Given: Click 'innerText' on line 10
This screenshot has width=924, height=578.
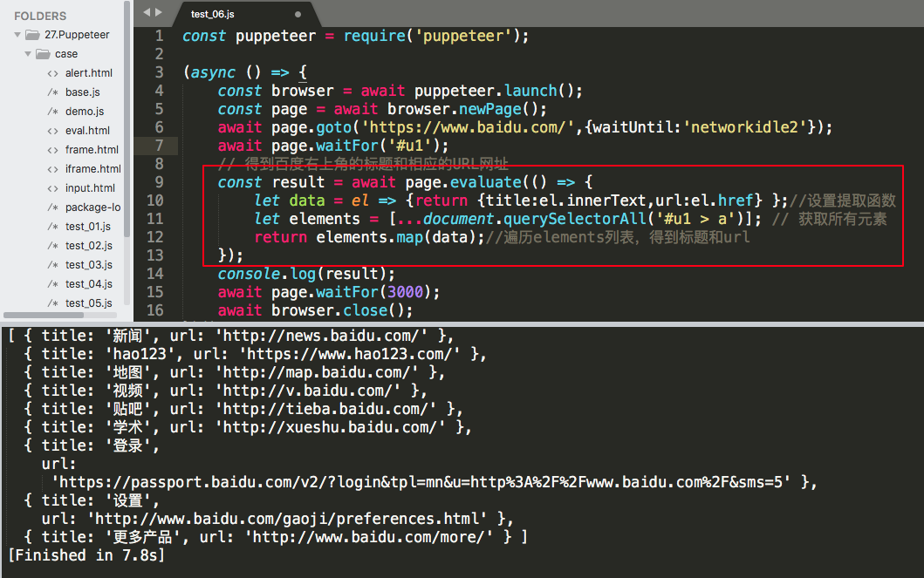Looking at the screenshot, I should coord(606,201).
